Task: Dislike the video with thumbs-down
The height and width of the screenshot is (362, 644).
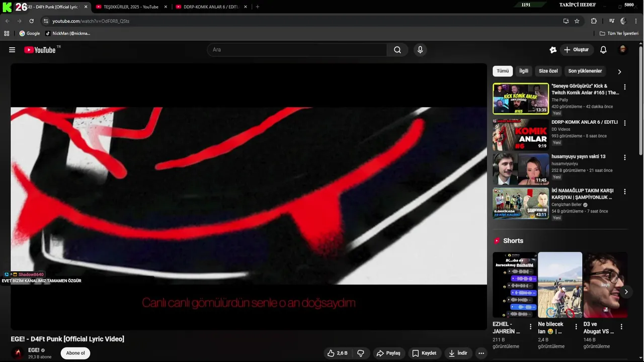Action: (x=361, y=353)
